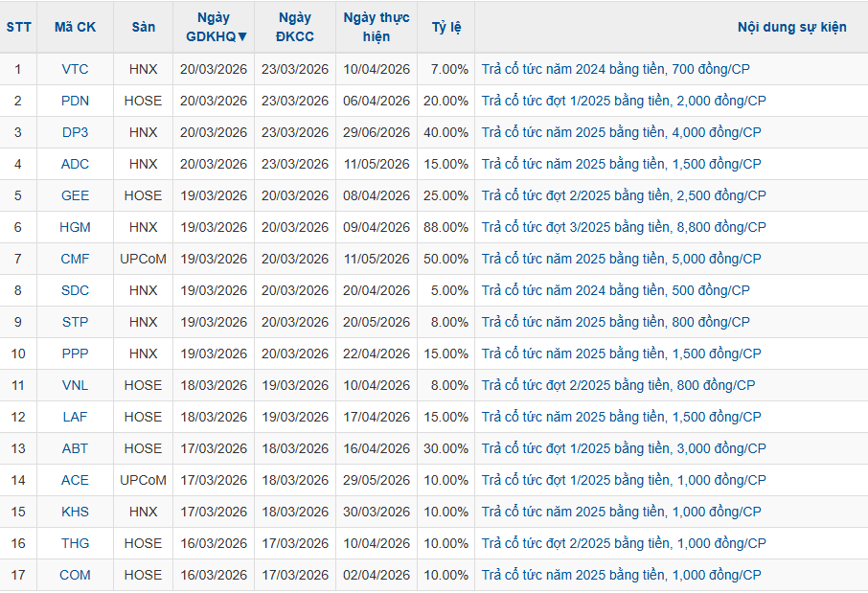Select the ABT ticker link
Image resolution: width=868 pixels, height=593 pixels.
[75, 448]
